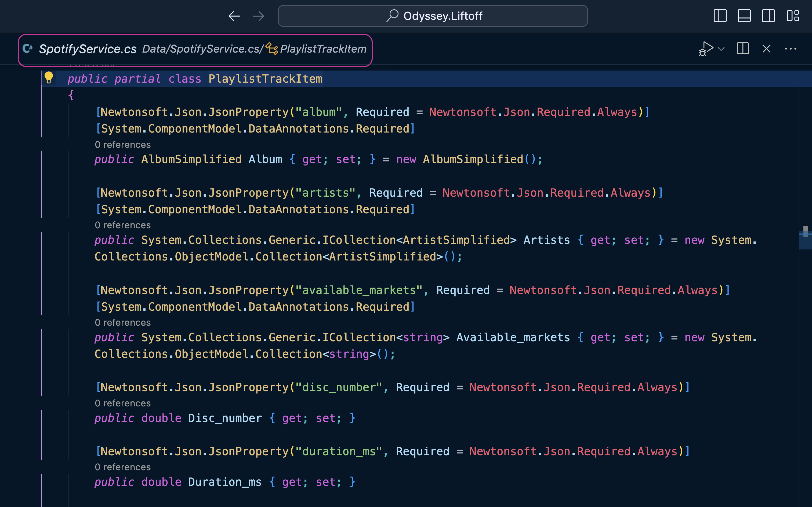Click the Odyssey.Liftoff command search bar

pyautogui.click(x=433, y=16)
